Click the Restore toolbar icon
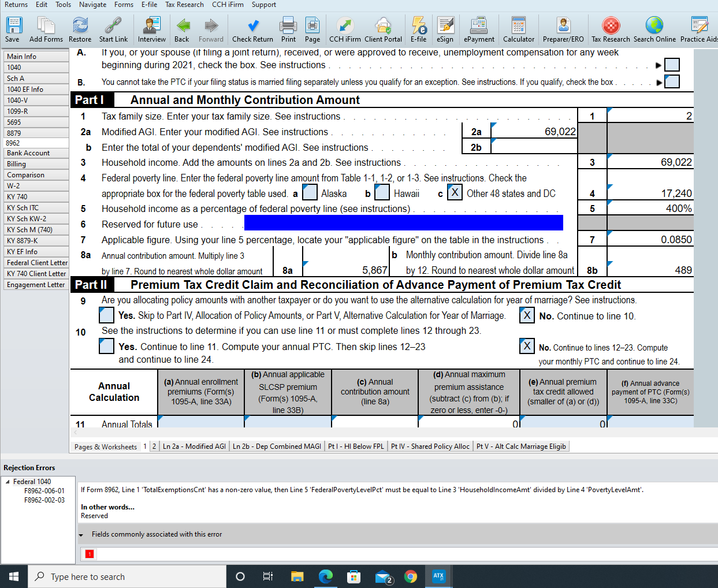This screenshot has height=588, width=718. click(80, 29)
